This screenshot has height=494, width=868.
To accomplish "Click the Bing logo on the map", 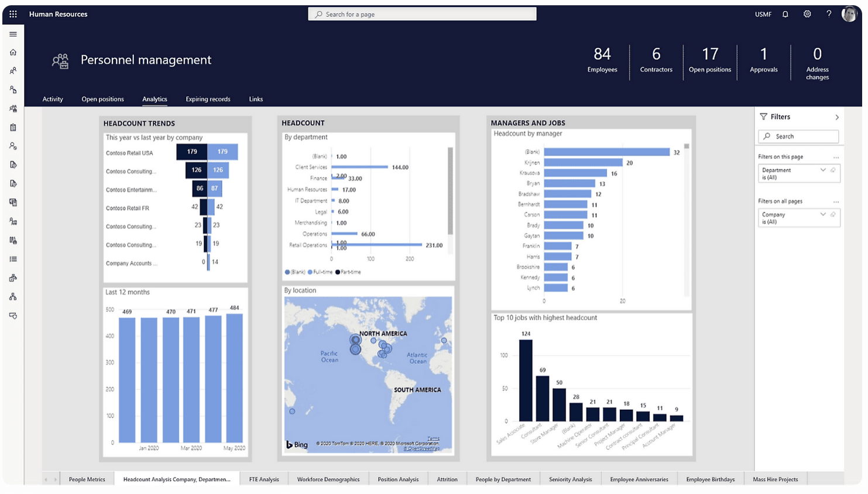I will coord(297,445).
